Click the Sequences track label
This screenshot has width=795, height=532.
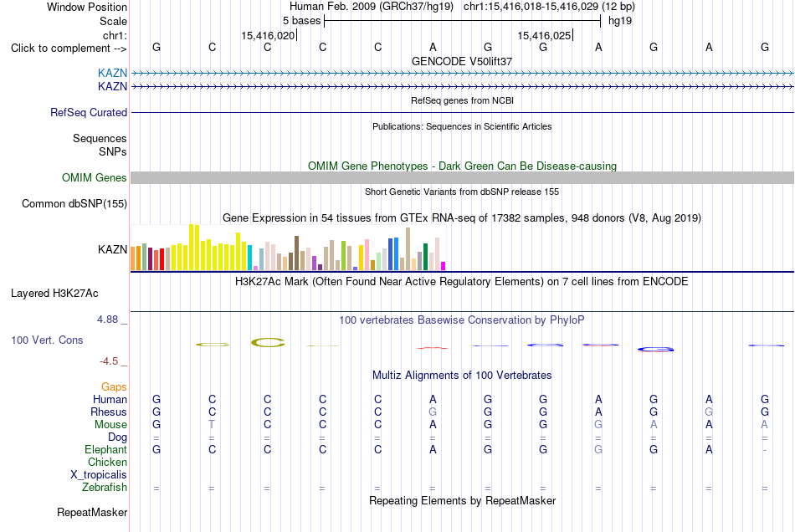tap(100, 138)
